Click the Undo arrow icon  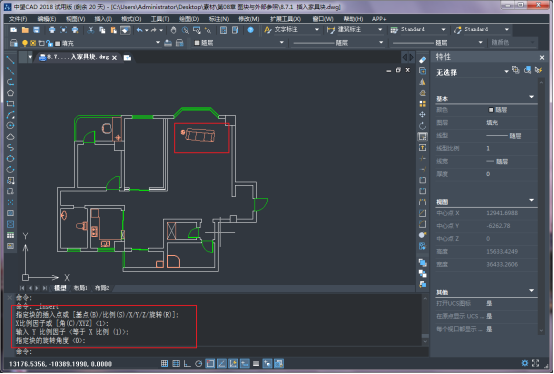click(140, 30)
